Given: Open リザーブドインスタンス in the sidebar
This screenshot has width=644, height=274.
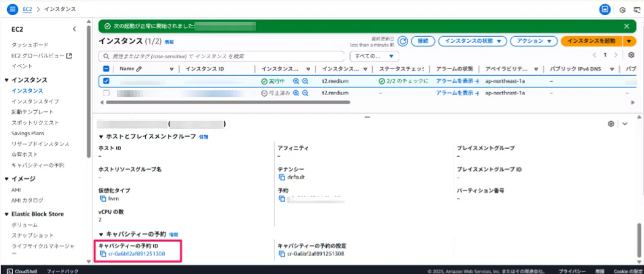Looking at the screenshot, I should point(40,144).
